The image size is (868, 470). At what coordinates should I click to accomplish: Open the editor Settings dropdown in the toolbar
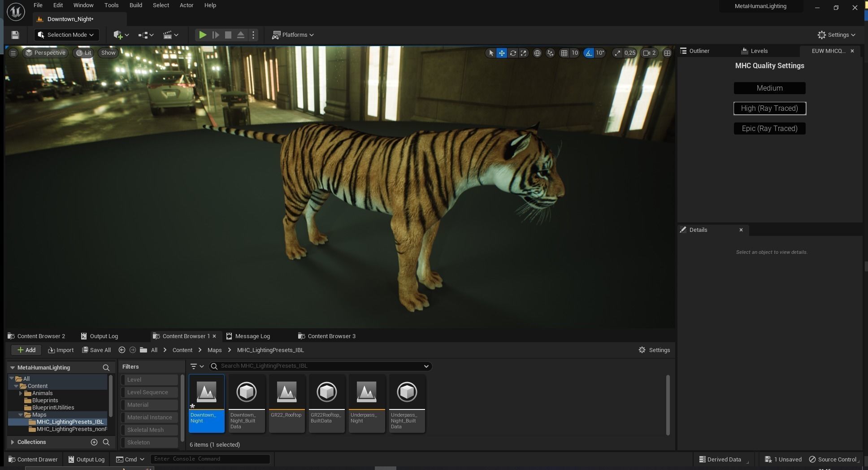pos(836,35)
